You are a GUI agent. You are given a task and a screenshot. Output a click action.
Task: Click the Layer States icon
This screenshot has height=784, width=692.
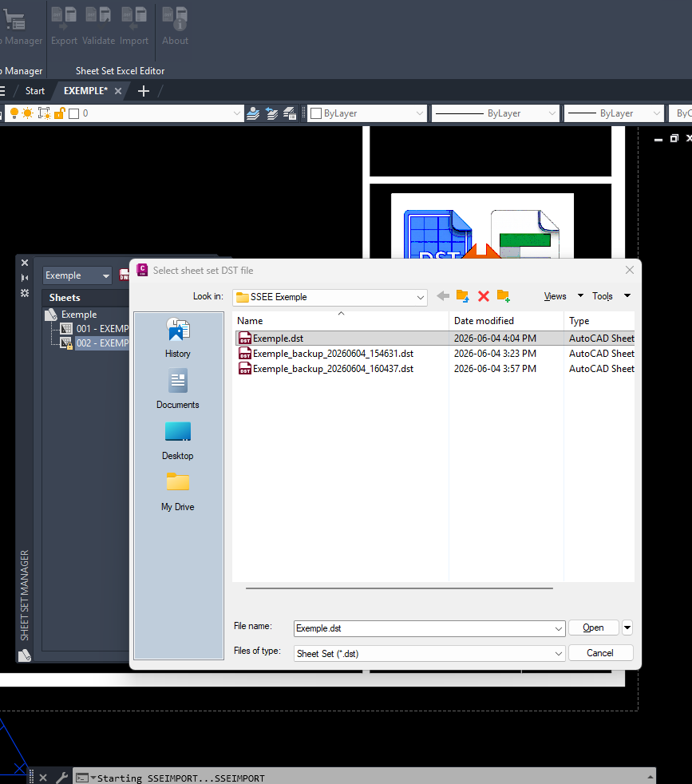pyautogui.click(x=290, y=113)
